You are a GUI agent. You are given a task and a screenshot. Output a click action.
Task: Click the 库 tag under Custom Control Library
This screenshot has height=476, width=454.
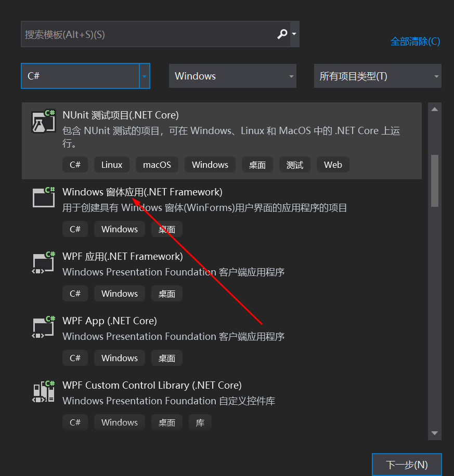[x=200, y=422]
